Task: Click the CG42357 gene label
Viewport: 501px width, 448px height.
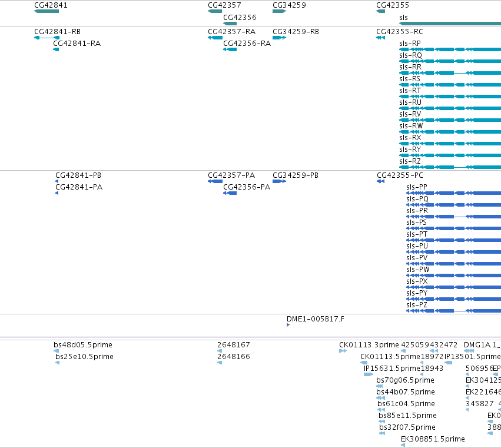Action: click(x=224, y=5)
